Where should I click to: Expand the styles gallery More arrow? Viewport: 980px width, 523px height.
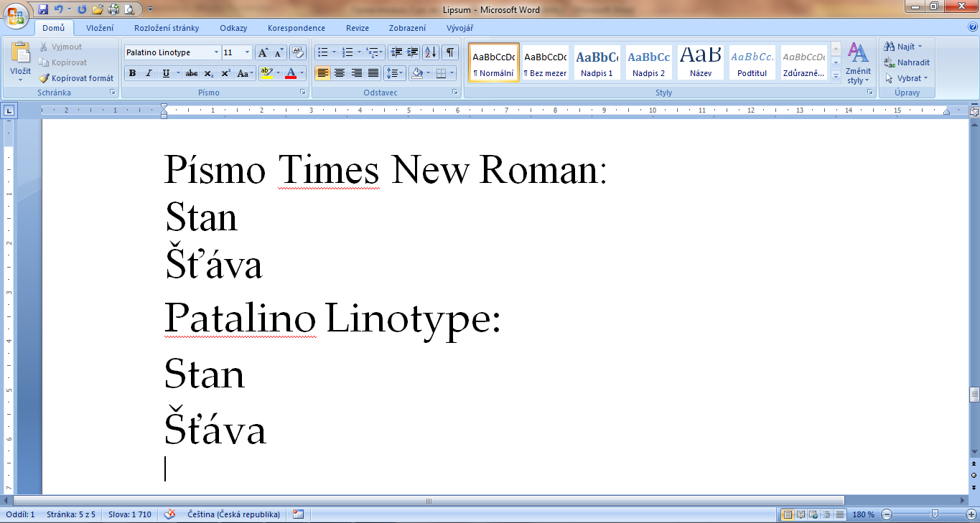point(836,77)
